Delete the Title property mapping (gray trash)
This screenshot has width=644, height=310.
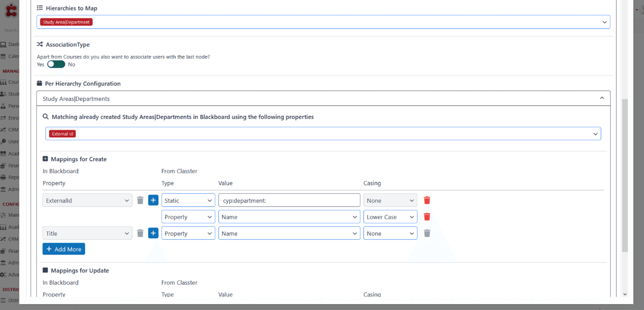click(x=140, y=233)
